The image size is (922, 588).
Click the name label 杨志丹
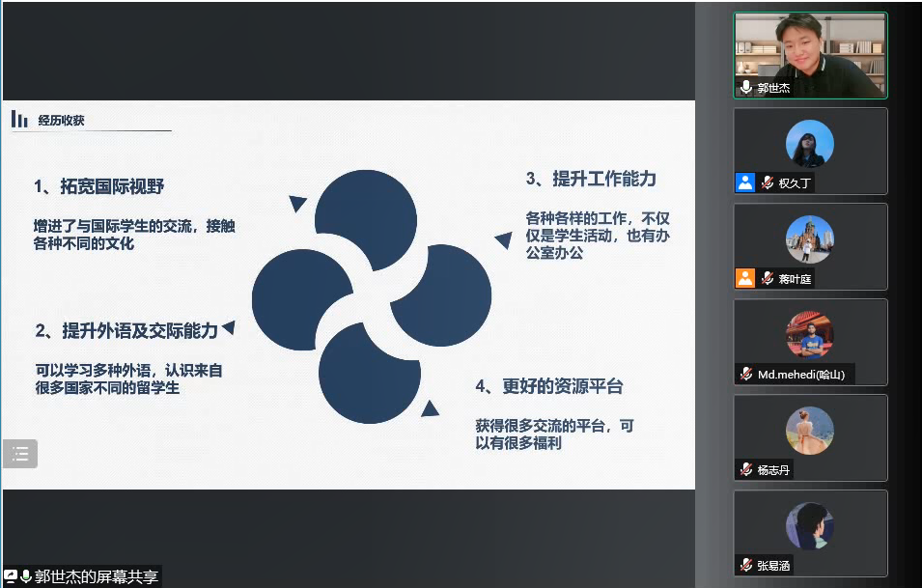[773, 470]
